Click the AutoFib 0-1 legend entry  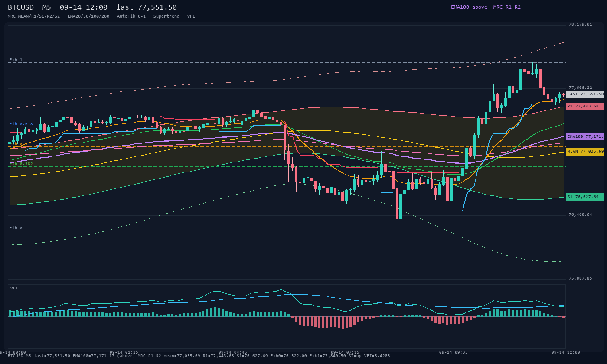point(131,16)
